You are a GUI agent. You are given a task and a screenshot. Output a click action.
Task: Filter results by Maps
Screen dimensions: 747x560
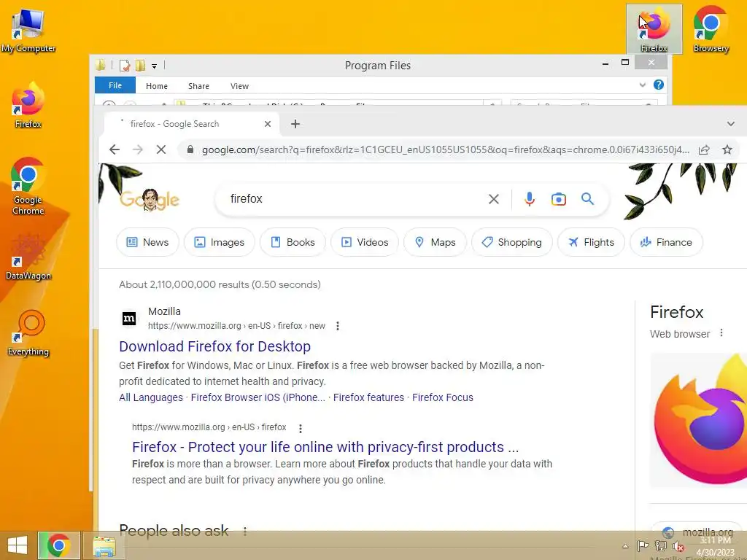(x=435, y=242)
